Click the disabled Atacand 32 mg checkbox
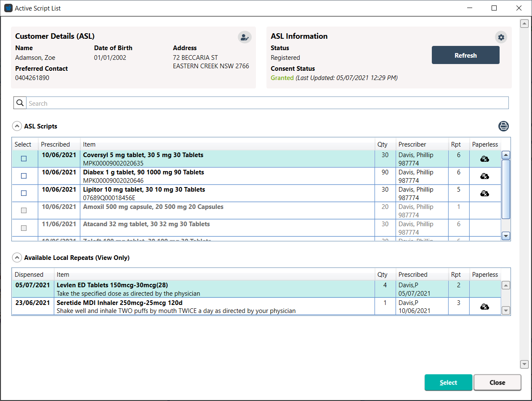The width and height of the screenshot is (532, 401). pos(24,228)
